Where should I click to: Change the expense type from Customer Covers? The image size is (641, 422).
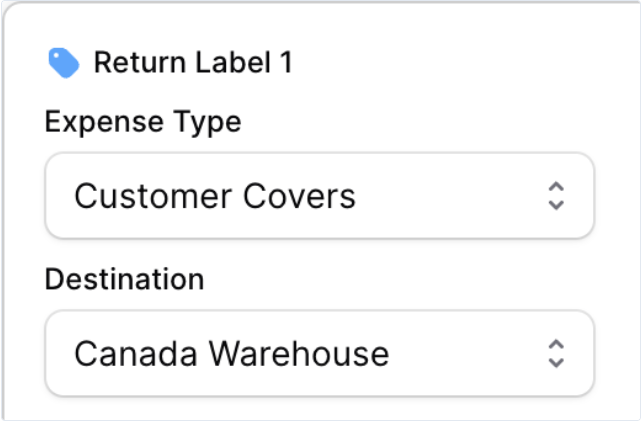pos(319,195)
